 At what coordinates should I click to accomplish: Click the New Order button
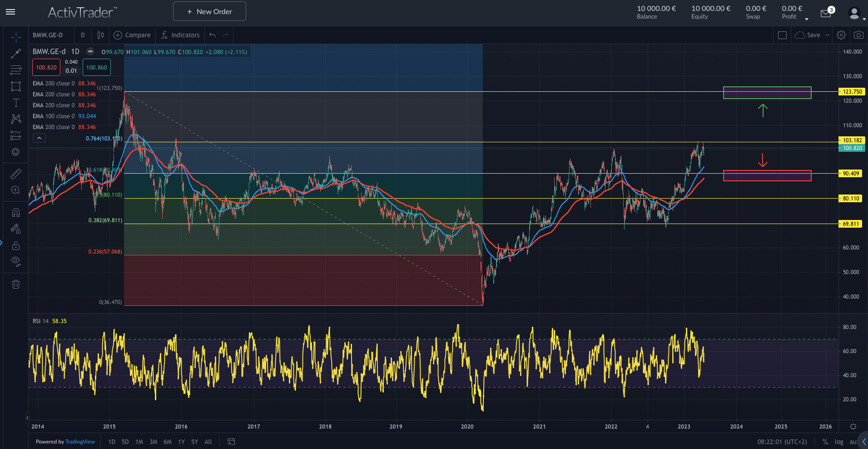(x=209, y=11)
